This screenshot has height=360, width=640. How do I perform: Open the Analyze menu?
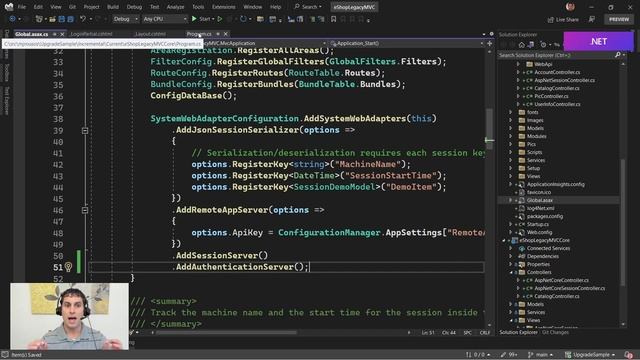pos(175,7)
